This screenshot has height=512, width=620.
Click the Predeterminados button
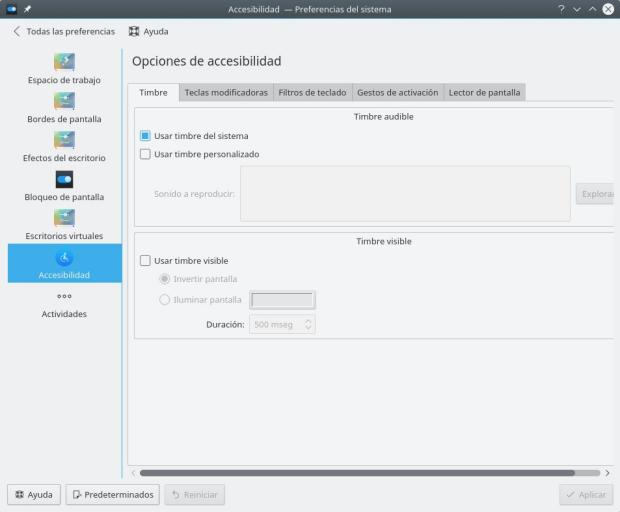(x=112, y=494)
